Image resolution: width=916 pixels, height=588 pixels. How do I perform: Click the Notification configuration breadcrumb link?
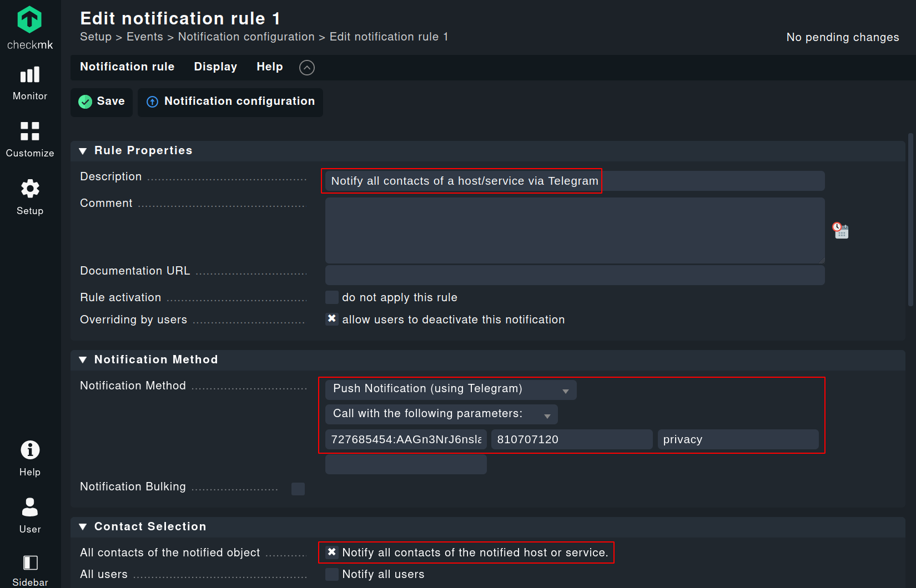click(x=246, y=37)
